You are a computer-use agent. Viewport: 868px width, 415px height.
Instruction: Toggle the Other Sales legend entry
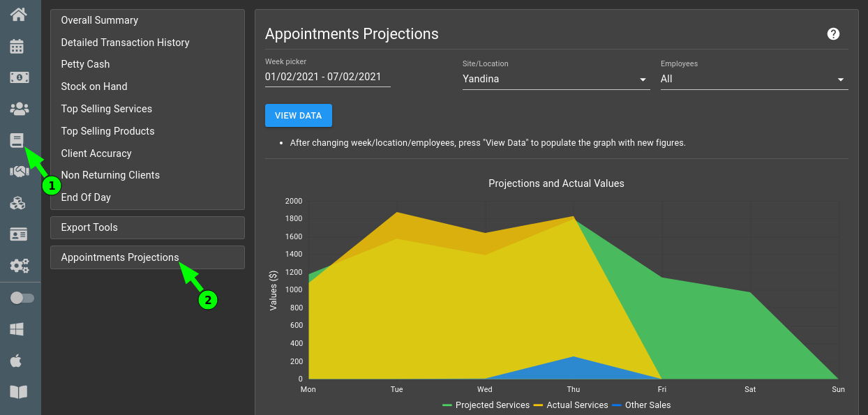pyautogui.click(x=644, y=405)
